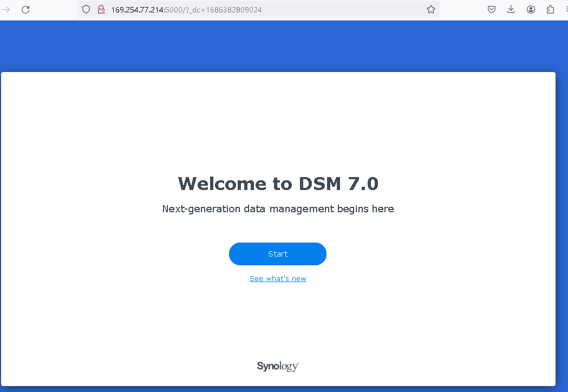Save the page to Pocket

point(492,9)
